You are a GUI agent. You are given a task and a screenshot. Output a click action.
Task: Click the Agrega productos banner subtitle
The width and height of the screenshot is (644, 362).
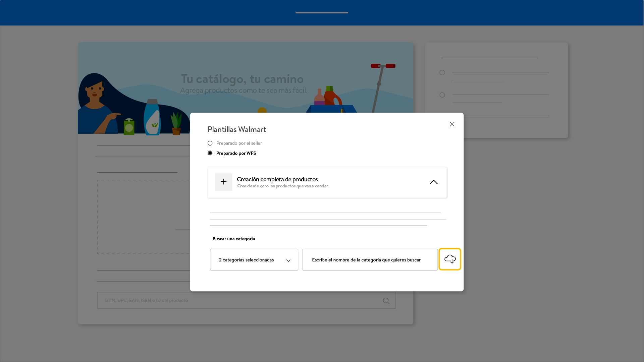tap(244, 90)
